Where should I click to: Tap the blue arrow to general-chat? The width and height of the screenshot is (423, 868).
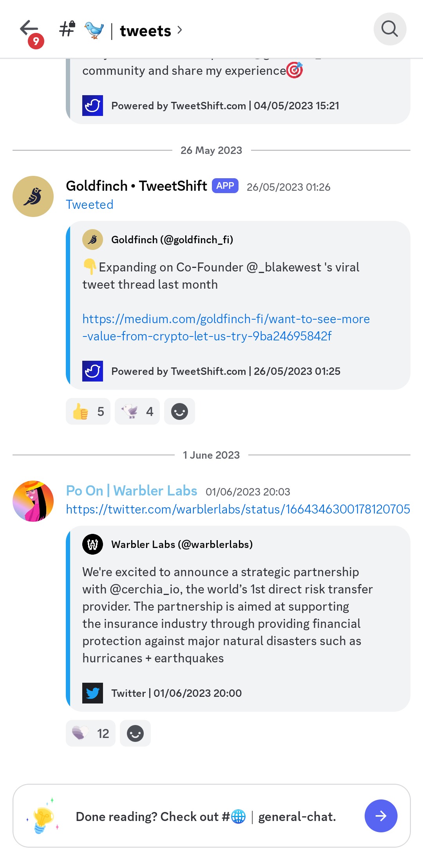pos(381,816)
